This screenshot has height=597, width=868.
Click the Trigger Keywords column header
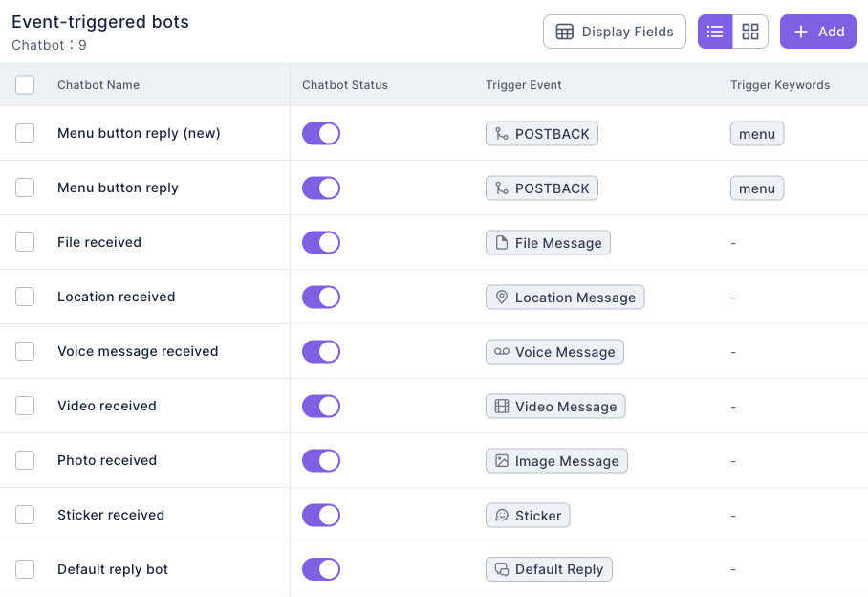point(780,85)
